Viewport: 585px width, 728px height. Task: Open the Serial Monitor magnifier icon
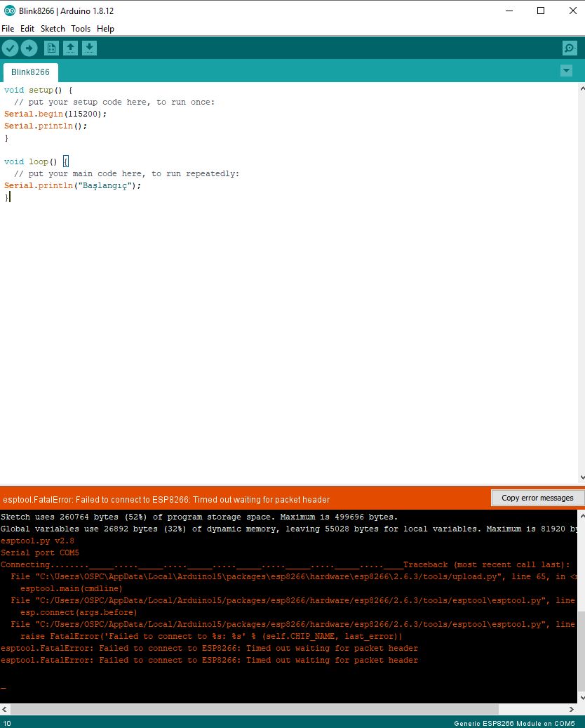click(570, 48)
